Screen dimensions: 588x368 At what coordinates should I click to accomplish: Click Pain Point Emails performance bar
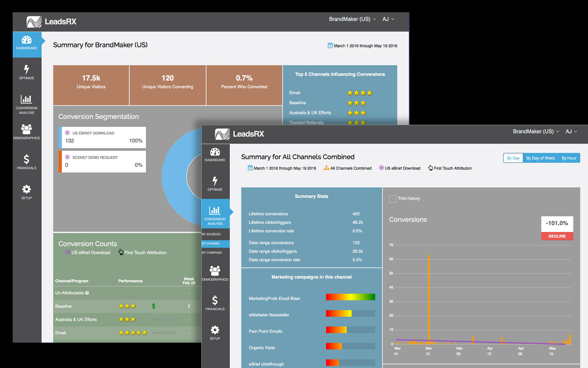click(350, 330)
